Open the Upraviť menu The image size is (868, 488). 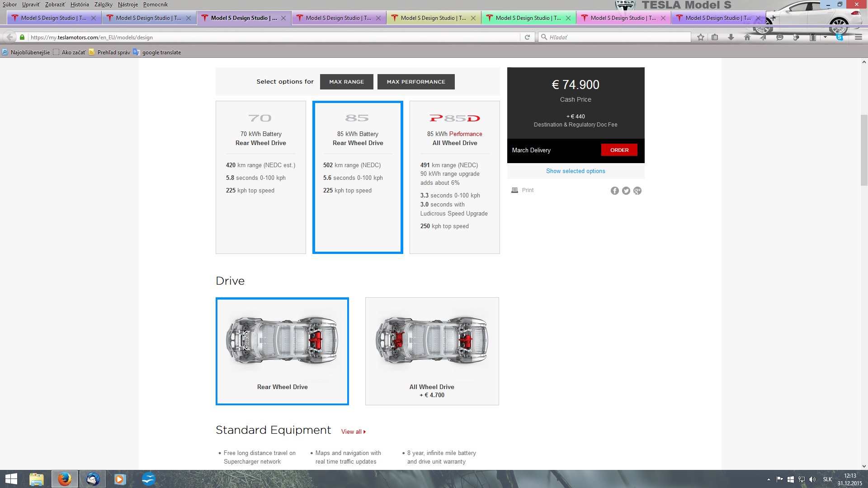31,5
